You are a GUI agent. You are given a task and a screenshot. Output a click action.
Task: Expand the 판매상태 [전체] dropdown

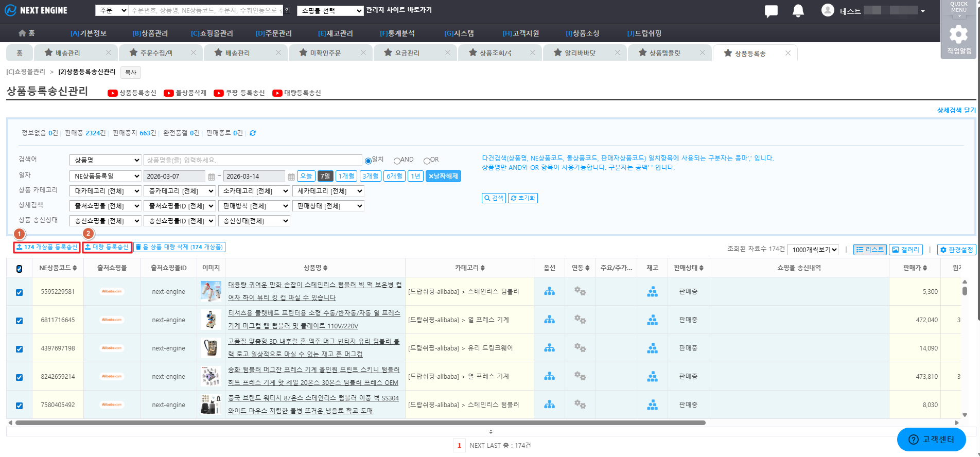coord(328,206)
